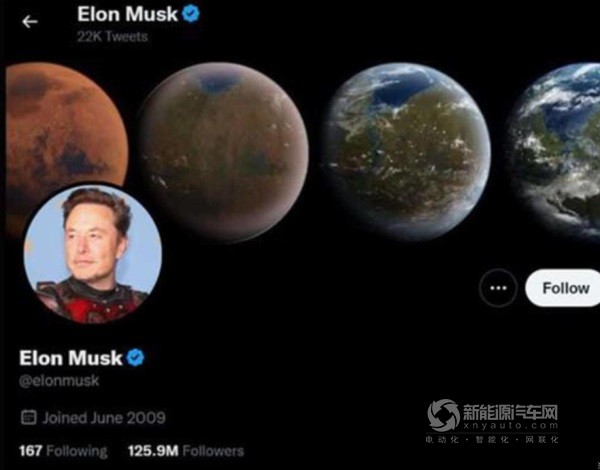The width and height of the screenshot is (600, 470).
Task: Go back using the left arrow
Action: tap(30, 22)
